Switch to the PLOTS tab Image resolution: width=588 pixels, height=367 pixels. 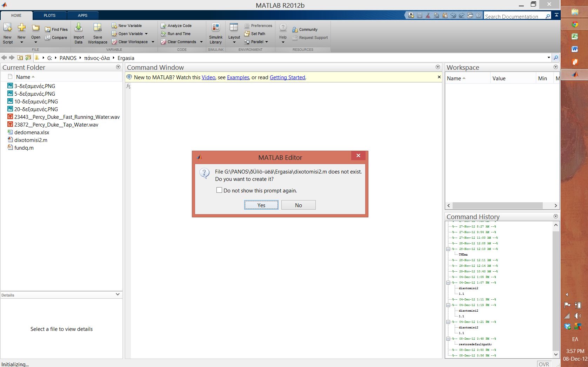(x=49, y=15)
